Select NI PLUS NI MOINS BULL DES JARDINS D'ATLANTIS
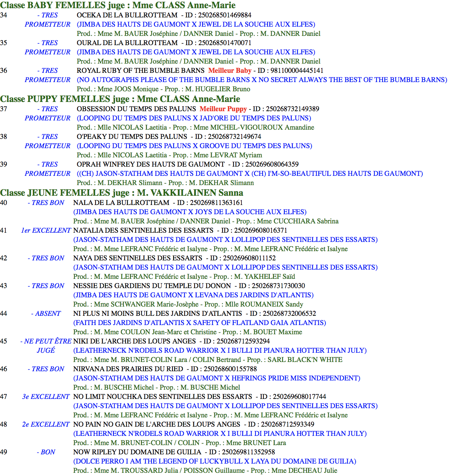460x476 pixels. pyautogui.click(x=158, y=313)
